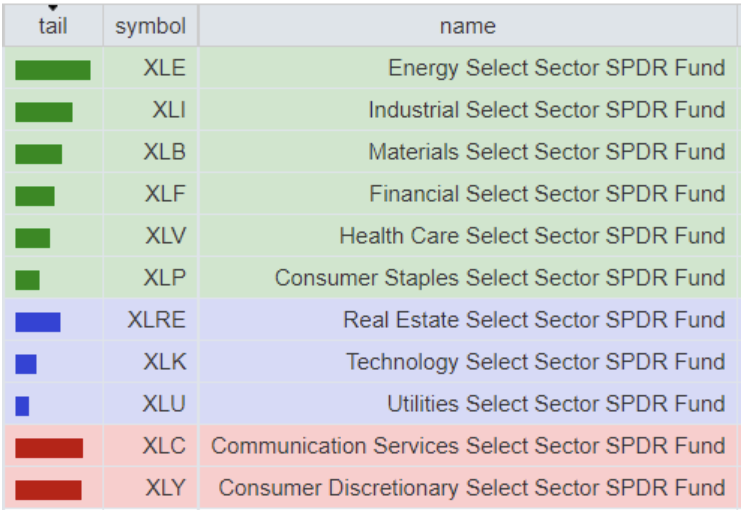Image resolution: width=742 pixels, height=510 pixels.
Task: Click the blue tail bar for XLRE
Action: click(38, 322)
